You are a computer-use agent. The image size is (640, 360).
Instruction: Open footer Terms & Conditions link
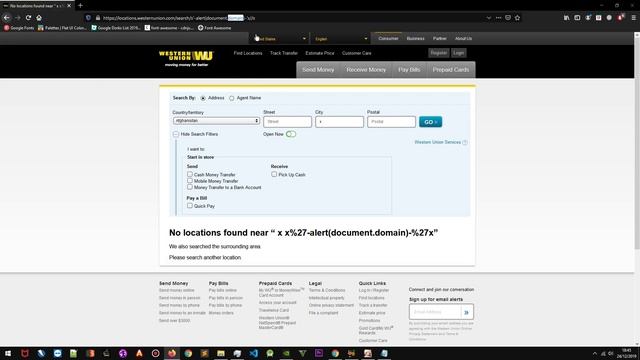[x=327, y=290]
